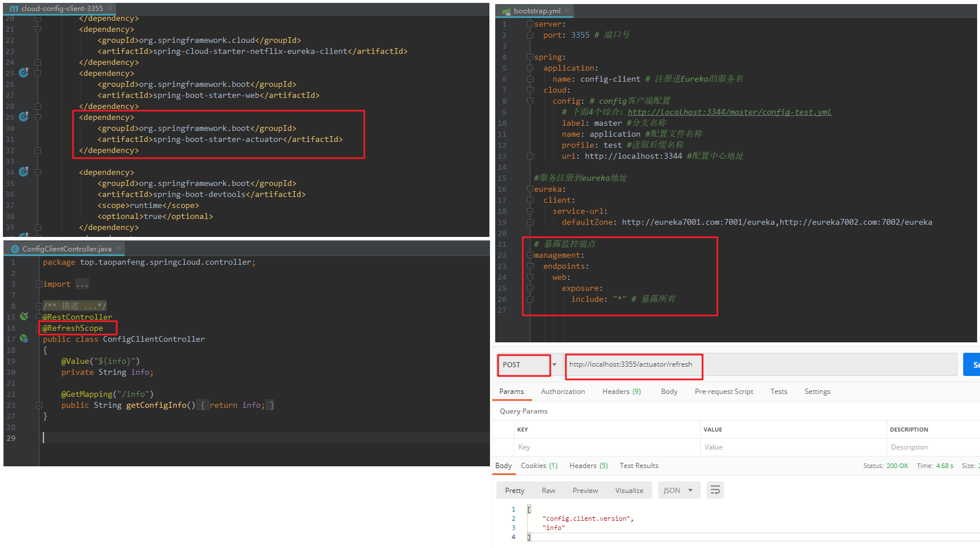Viewport: 980px width, 548px height.
Task: Close the bootstrap.yml editor tab
Action: pyautogui.click(x=568, y=10)
